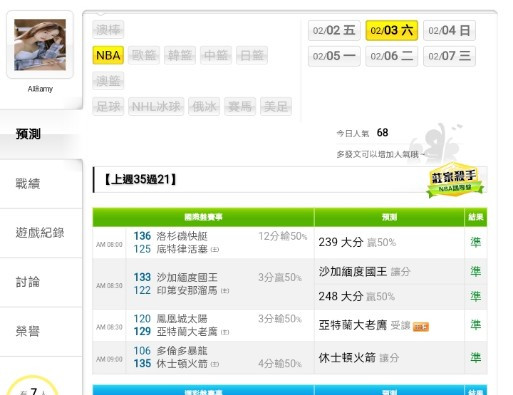
Task: Click the 莊家殺手 NBA badge icon
Action: point(455,180)
